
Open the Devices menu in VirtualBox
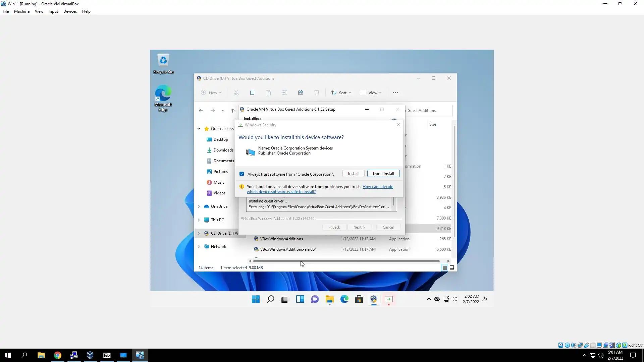(70, 11)
